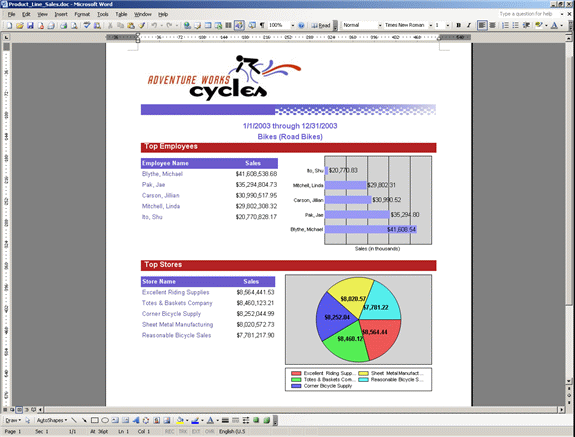575x437 pixels.
Task: Open Microsoft Word Help question mark icon
Action: (x=301, y=25)
